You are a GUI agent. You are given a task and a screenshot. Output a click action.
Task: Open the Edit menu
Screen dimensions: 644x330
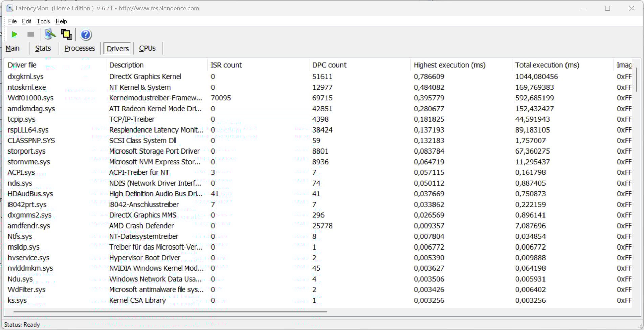click(x=26, y=21)
